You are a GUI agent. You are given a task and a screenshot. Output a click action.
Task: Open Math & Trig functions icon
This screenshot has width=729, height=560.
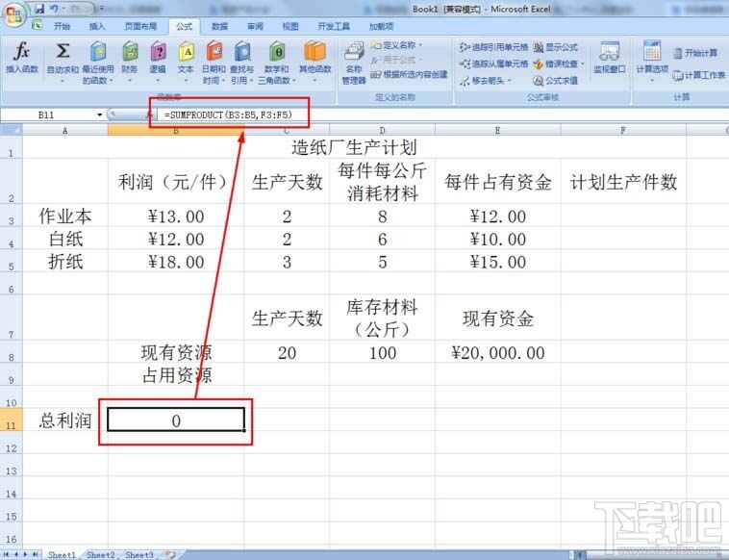click(x=277, y=51)
